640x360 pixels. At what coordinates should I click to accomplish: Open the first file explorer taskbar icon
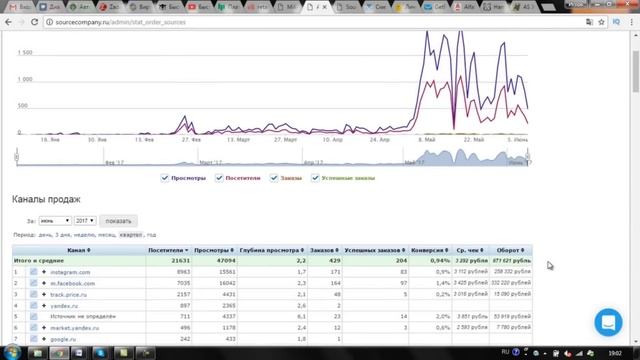[x=38, y=353]
